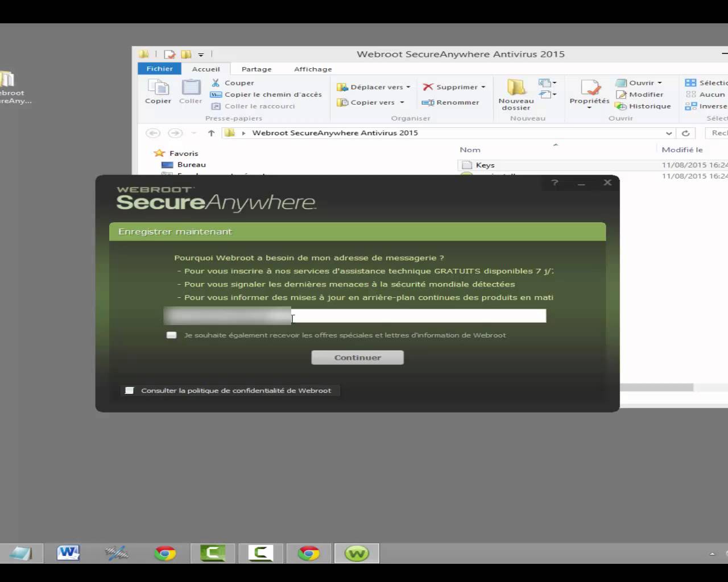Select the Keys folder row
728x582 pixels.
[x=591, y=165]
